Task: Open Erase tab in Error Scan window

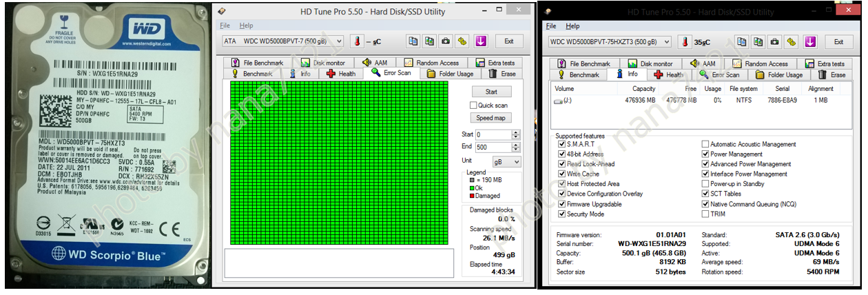Action: [x=502, y=74]
